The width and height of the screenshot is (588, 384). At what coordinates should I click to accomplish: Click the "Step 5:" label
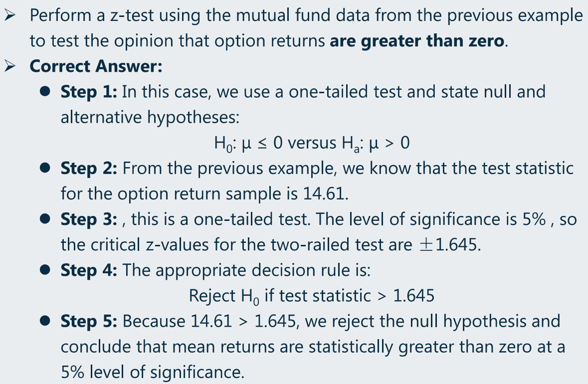pyautogui.click(x=89, y=321)
